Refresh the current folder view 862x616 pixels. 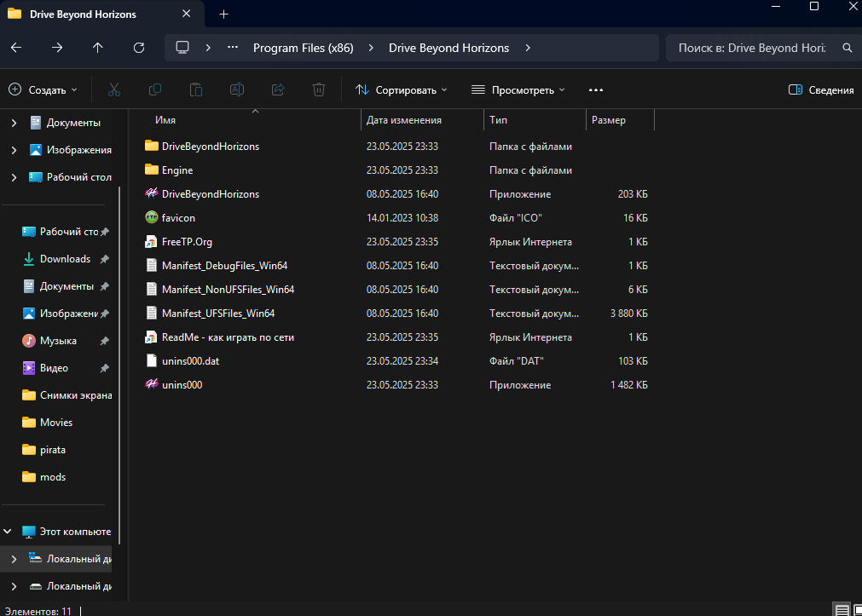click(x=139, y=48)
